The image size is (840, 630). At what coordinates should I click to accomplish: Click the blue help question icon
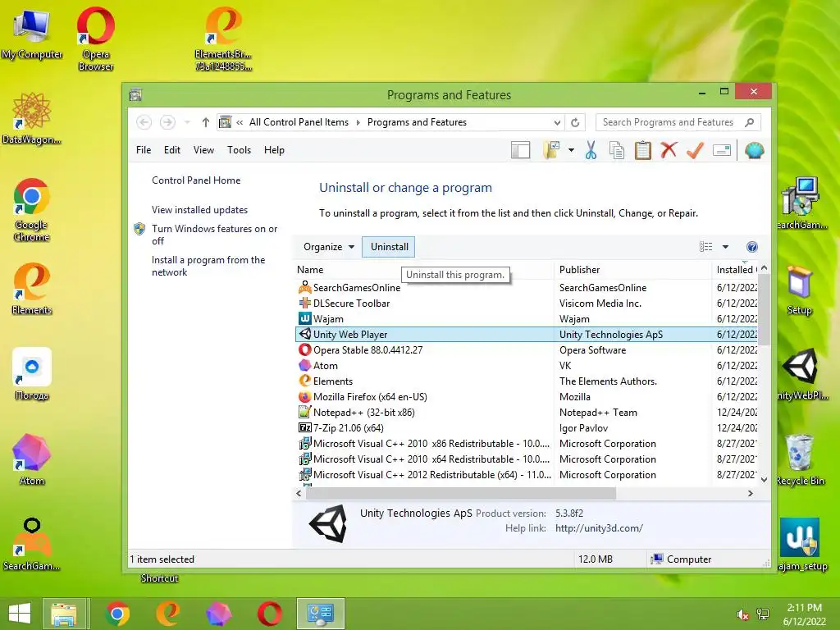(x=751, y=247)
